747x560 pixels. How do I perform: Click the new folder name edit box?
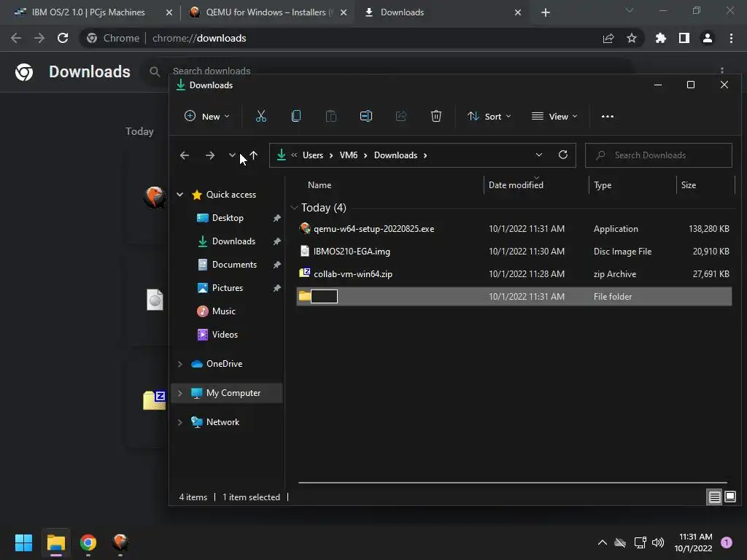pyautogui.click(x=325, y=296)
